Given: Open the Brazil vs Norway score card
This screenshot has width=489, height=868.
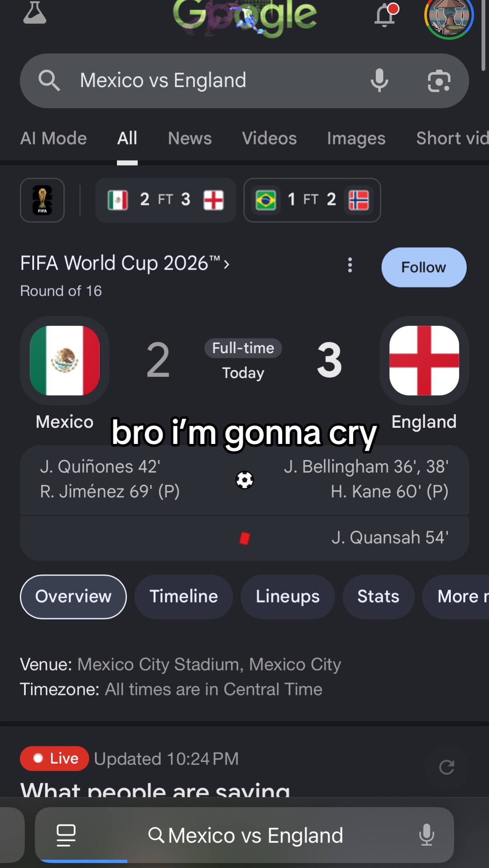Looking at the screenshot, I should pos(312,200).
